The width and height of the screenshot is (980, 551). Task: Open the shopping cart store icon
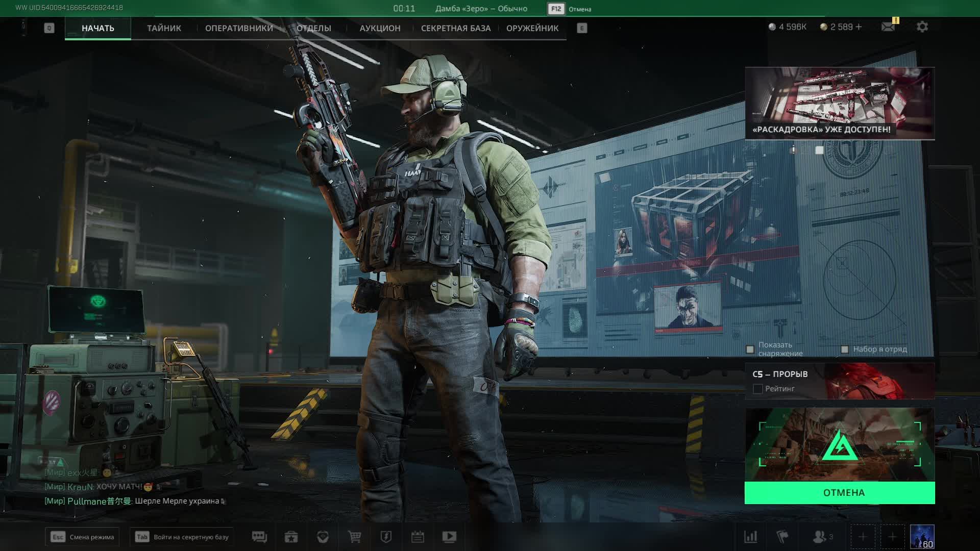point(354,537)
